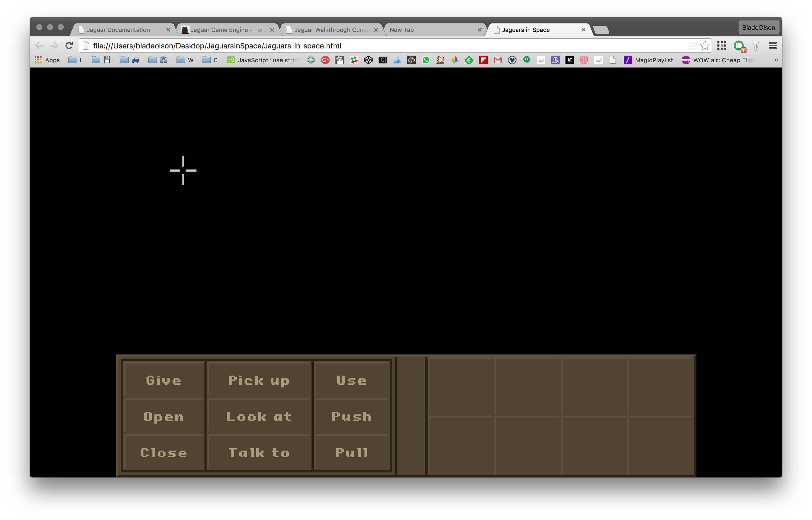Click the first empty inventory slot
This screenshot has height=520, width=812.
point(461,386)
